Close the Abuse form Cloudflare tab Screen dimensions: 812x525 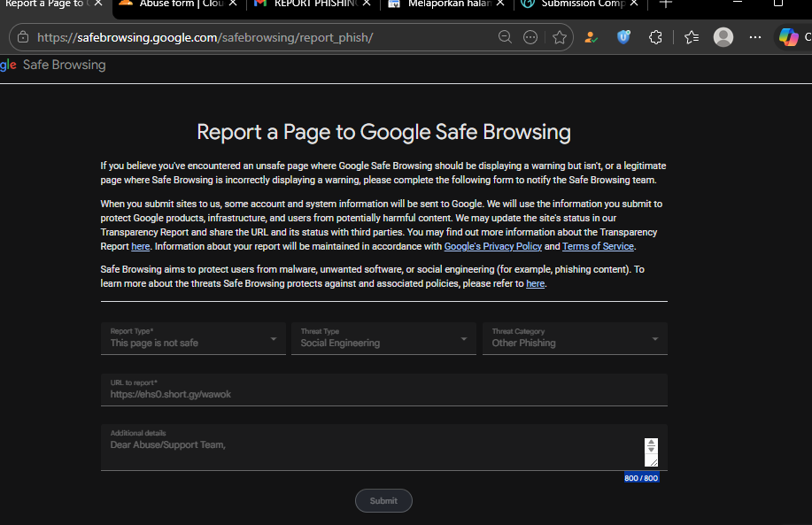click(233, 4)
